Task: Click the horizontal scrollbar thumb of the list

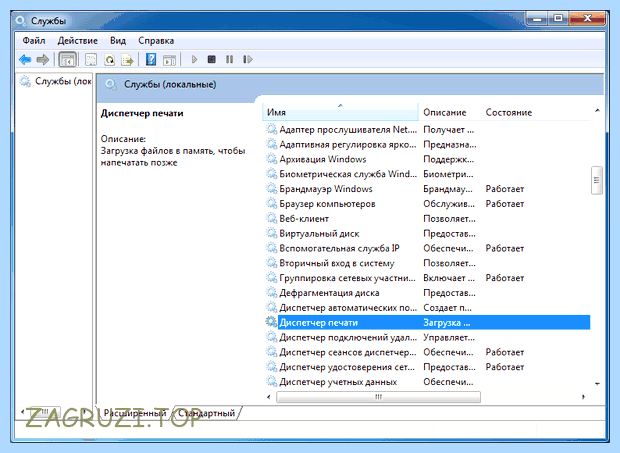Action: click(378, 397)
